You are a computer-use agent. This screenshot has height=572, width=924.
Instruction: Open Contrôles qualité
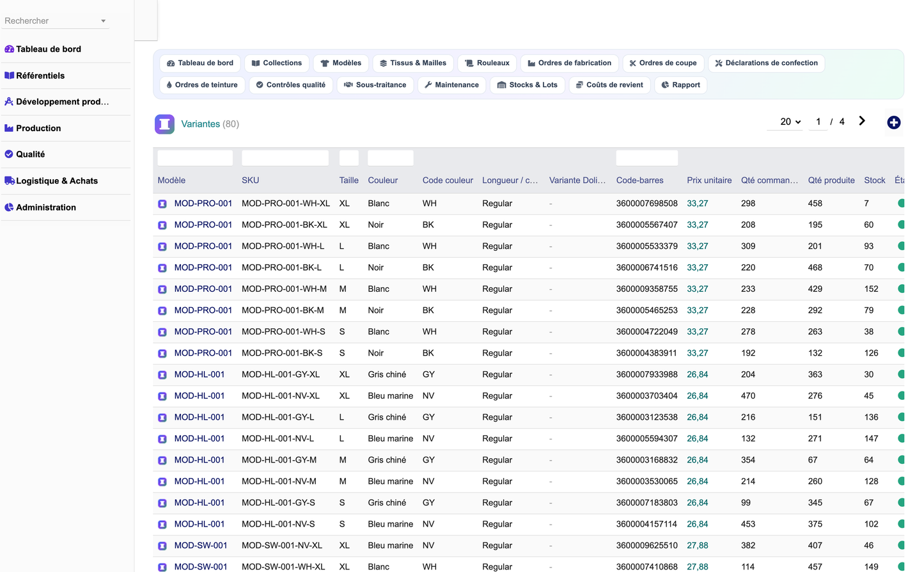pos(291,85)
